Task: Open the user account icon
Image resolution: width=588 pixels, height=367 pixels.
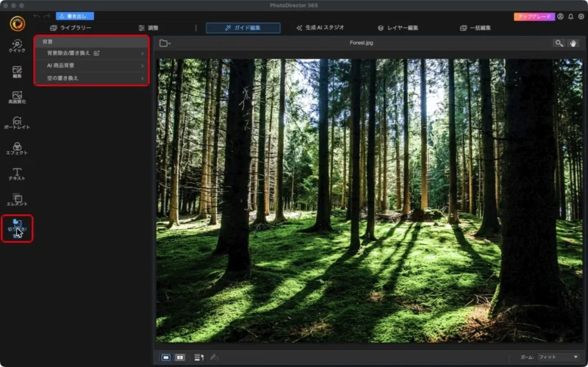Action: (x=560, y=16)
